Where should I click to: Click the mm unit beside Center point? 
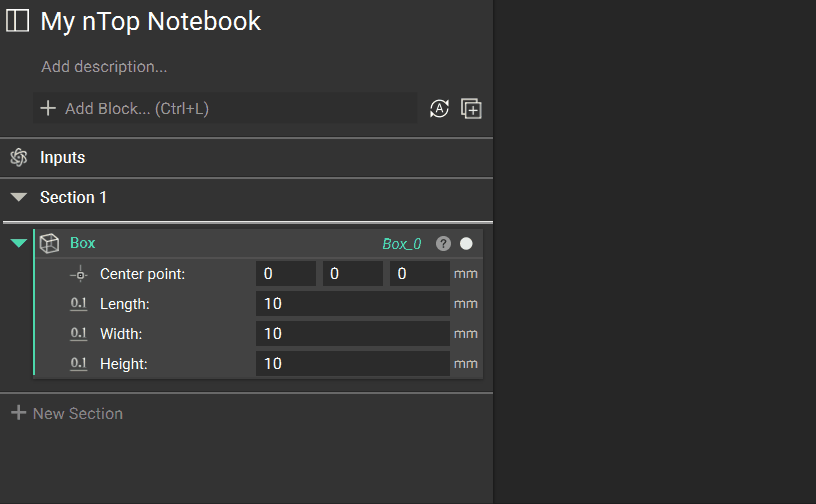tap(466, 274)
